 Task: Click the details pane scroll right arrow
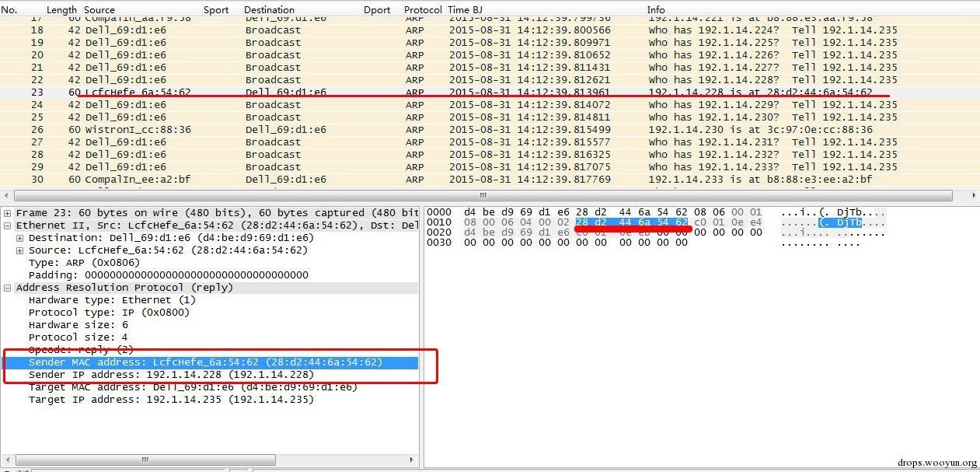(412, 460)
